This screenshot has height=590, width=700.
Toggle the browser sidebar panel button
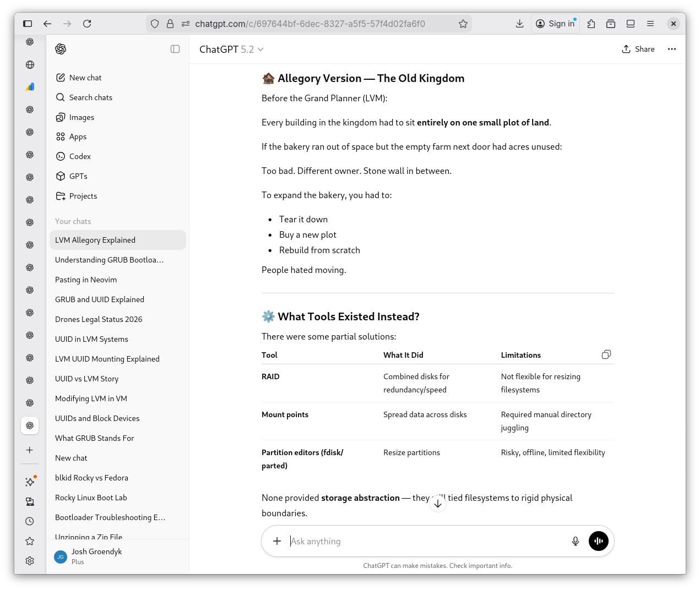[28, 24]
